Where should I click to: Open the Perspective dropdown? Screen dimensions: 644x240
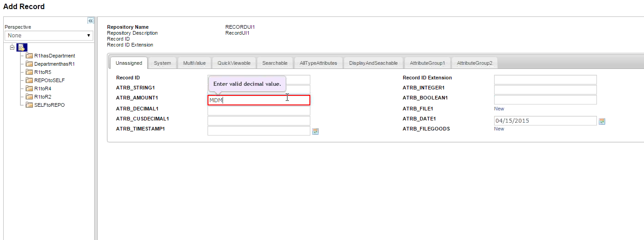tap(49, 36)
